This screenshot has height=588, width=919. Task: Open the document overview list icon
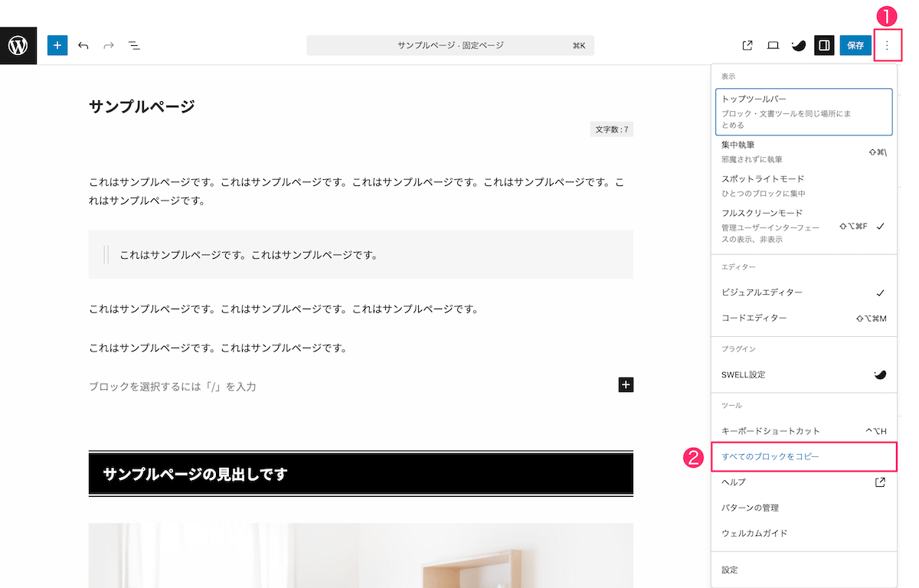click(134, 46)
